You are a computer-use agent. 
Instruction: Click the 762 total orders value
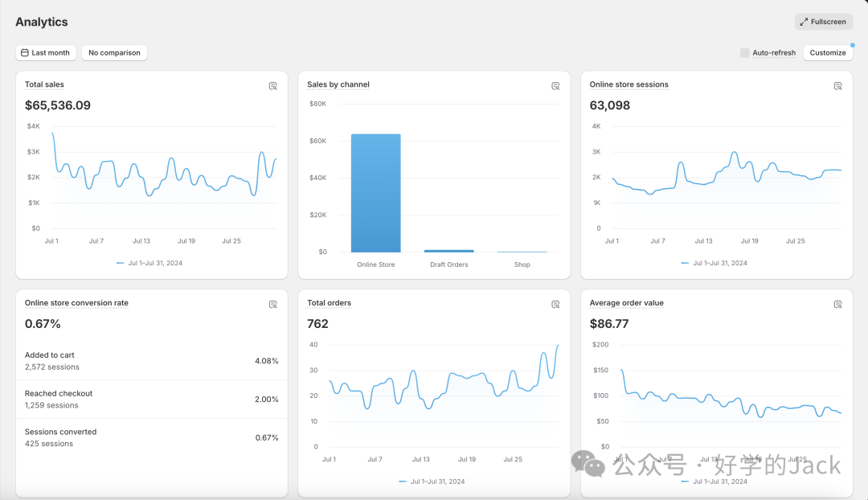coord(317,324)
